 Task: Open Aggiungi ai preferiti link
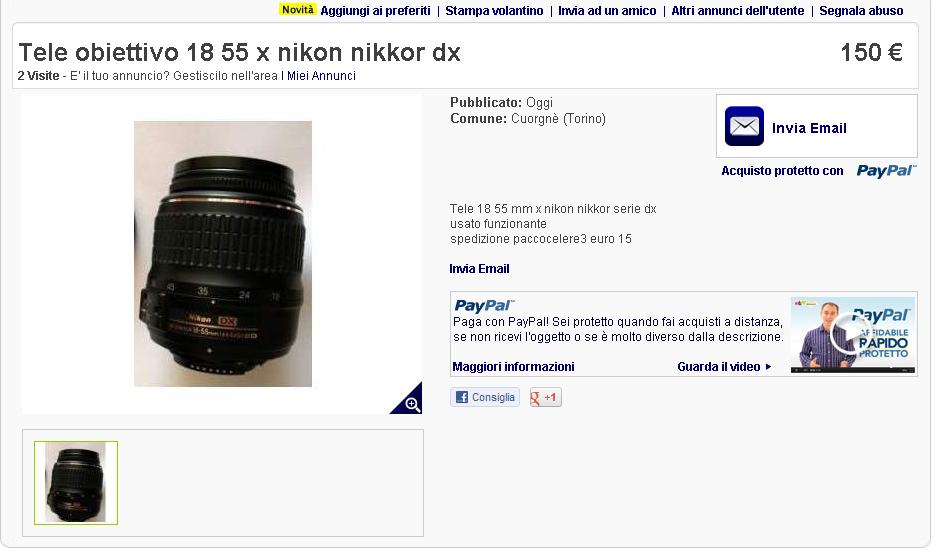pyautogui.click(x=375, y=11)
